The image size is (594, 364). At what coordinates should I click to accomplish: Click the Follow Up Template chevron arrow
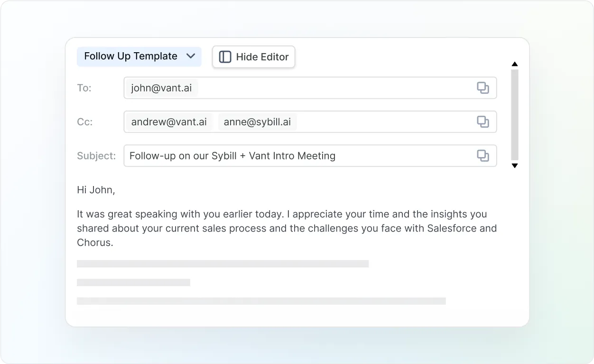(191, 56)
